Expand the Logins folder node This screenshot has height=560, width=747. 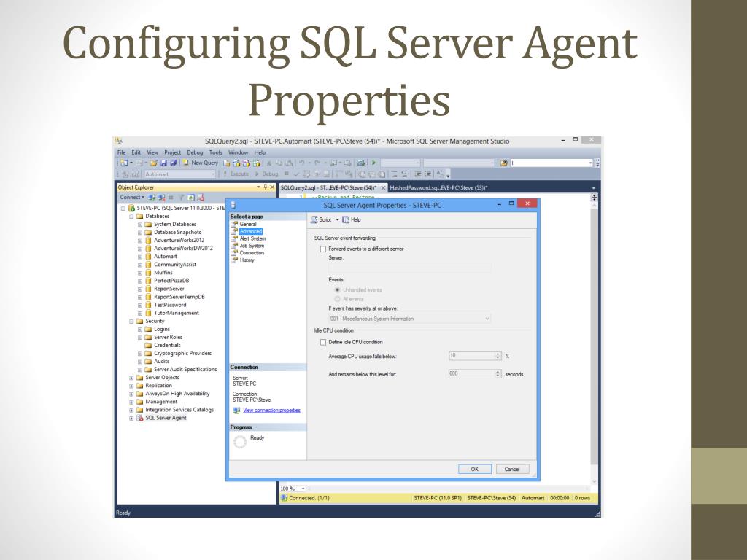click(140, 330)
